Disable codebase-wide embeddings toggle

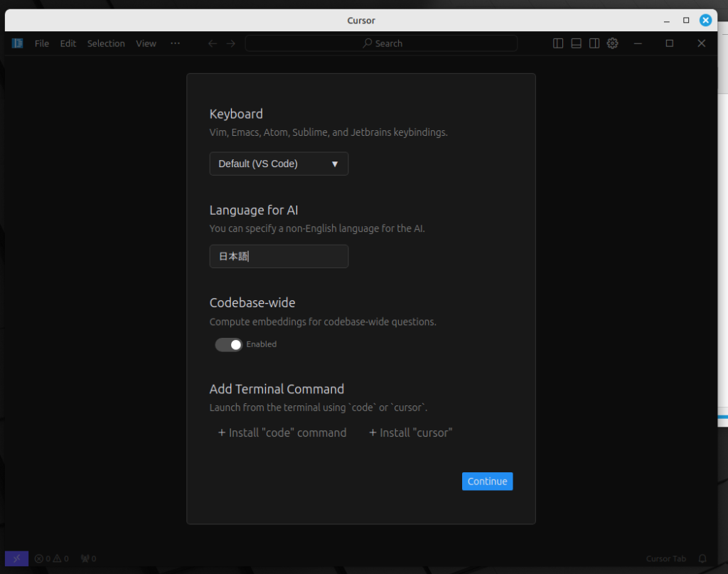[229, 344]
